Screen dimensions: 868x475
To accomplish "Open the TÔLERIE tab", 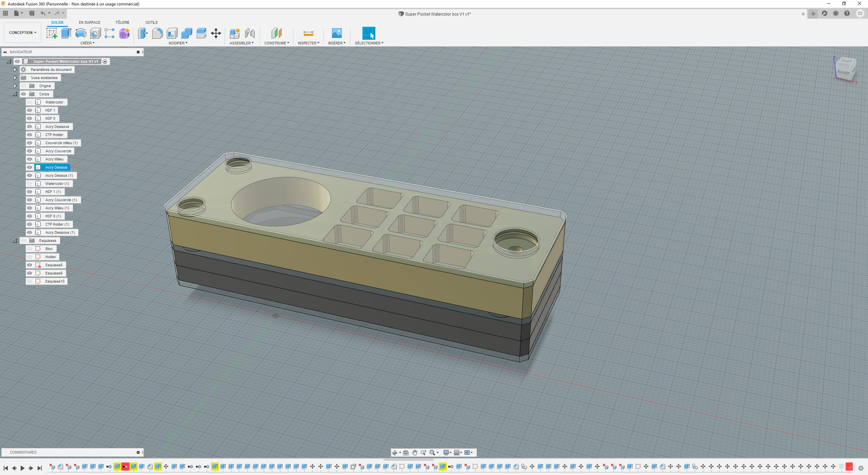I will tap(122, 22).
